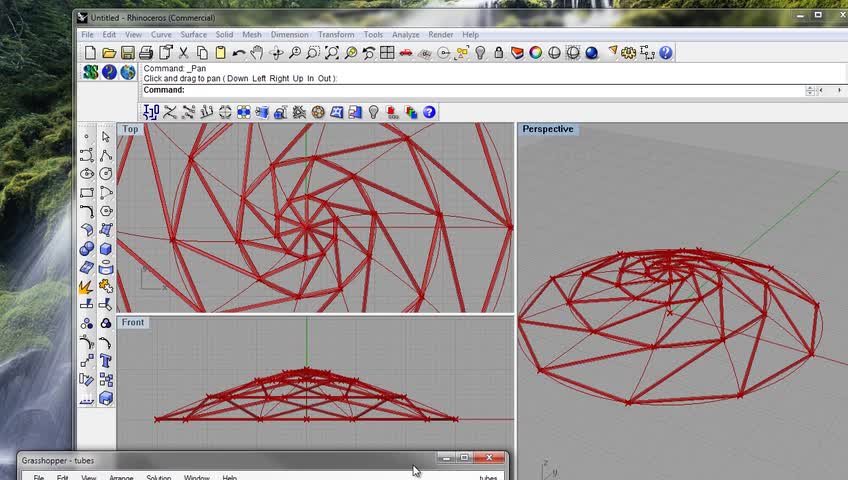This screenshot has width=848, height=480.
Task: Click the green SS icon beside command area
Action: (90, 72)
